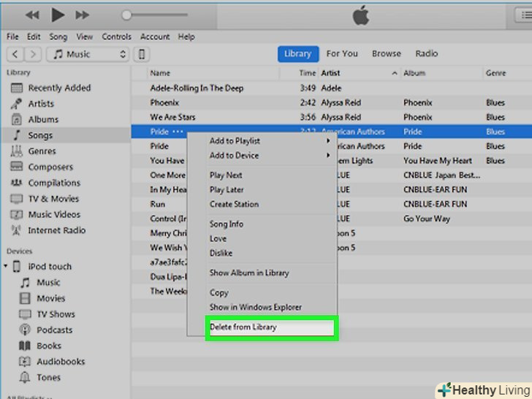Open the View menu

point(84,37)
